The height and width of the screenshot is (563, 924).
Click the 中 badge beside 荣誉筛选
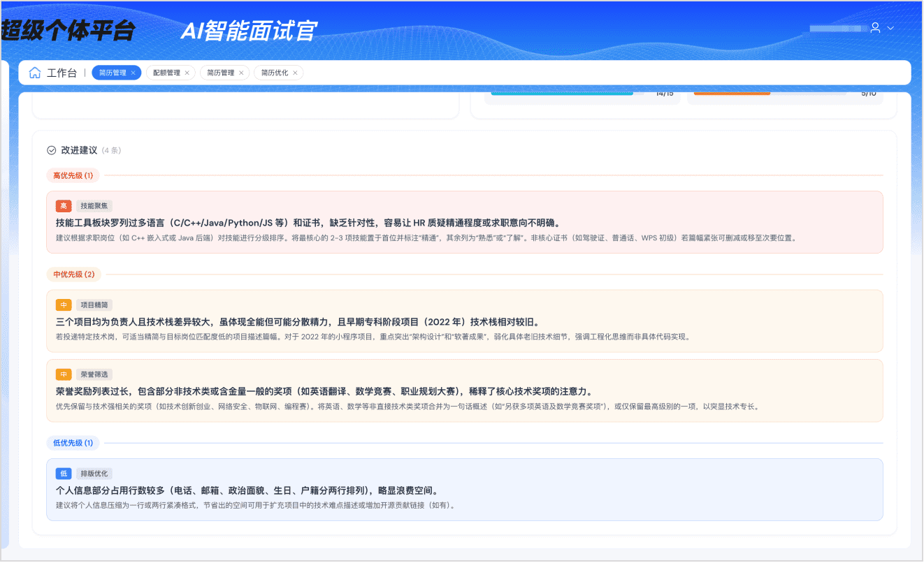64,374
